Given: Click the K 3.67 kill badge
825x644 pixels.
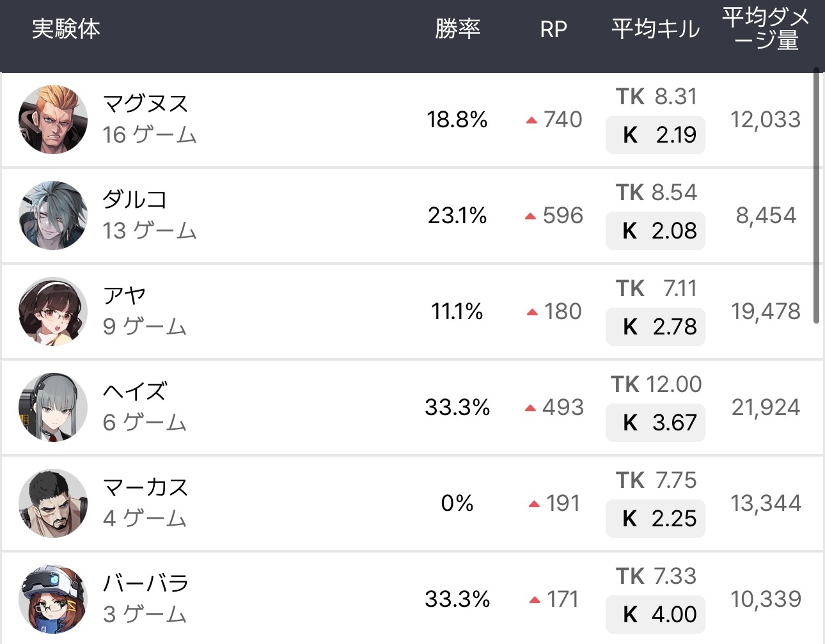Looking at the screenshot, I should (656, 423).
